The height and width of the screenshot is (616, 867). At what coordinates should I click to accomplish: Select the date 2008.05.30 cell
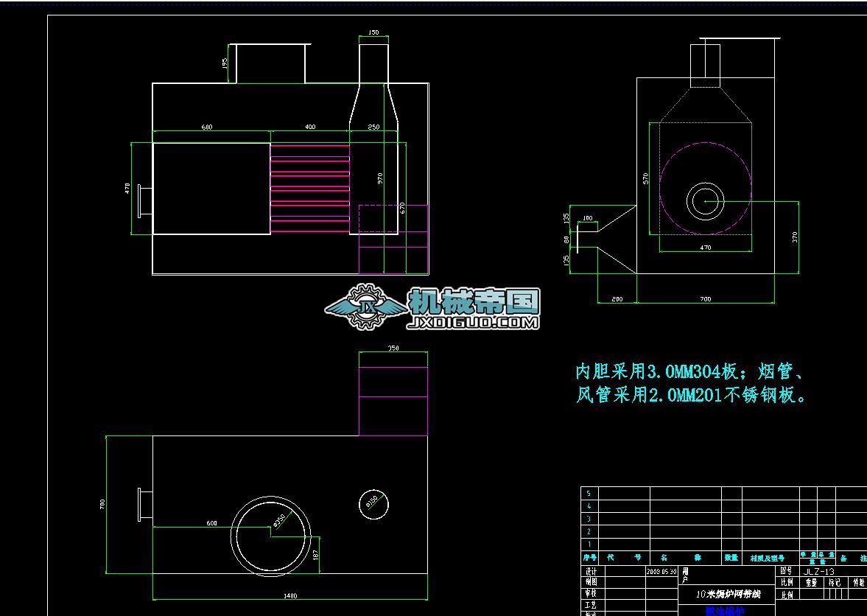[661, 571]
